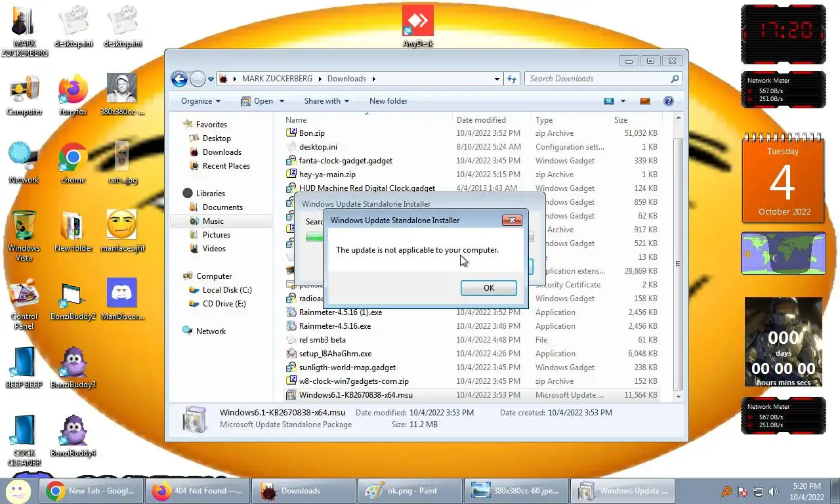Open furryfox desktop shortcut
Viewport: 840px width, 504px height.
pos(73,94)
